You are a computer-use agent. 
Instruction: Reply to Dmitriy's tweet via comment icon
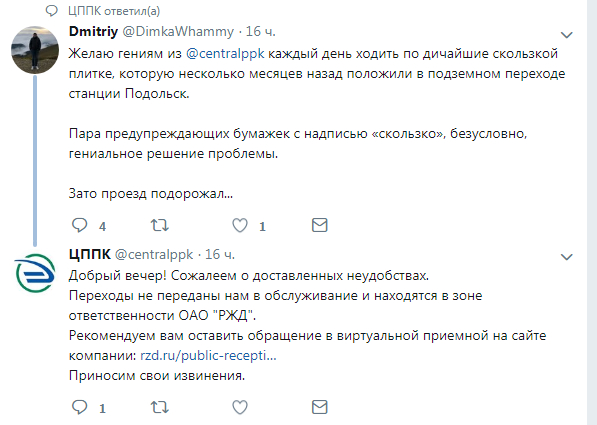point(80,225)
